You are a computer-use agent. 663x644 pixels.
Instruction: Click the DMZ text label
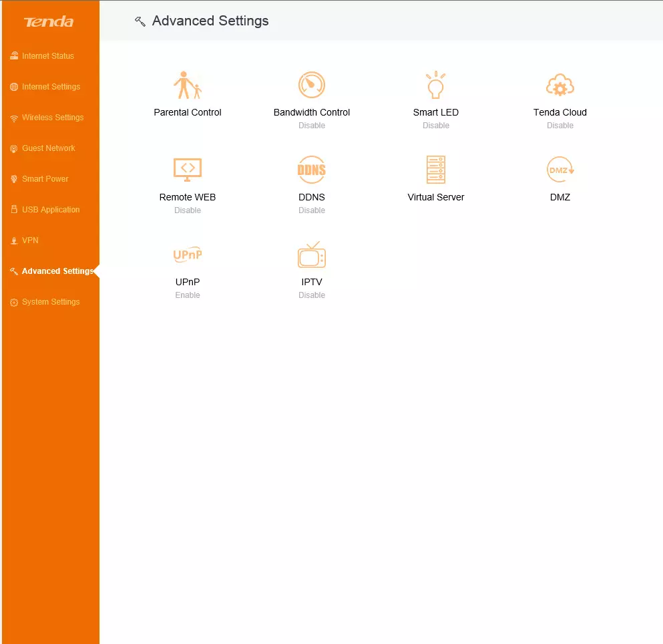tap(560, 197)
